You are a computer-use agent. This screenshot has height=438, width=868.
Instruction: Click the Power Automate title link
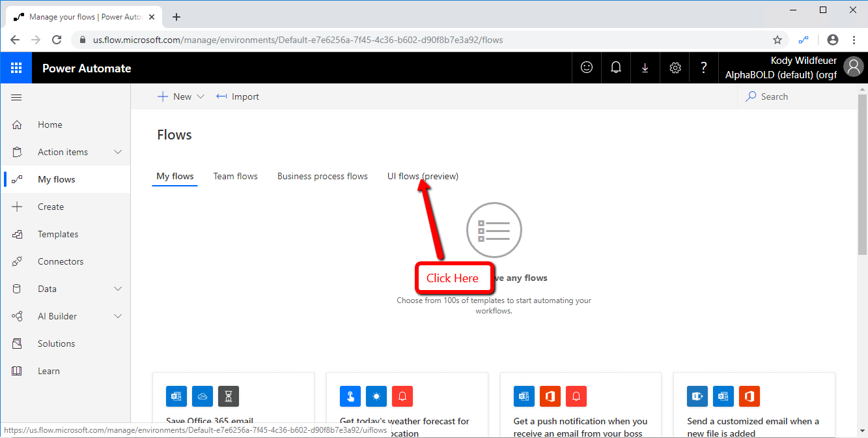coord(87,68)
